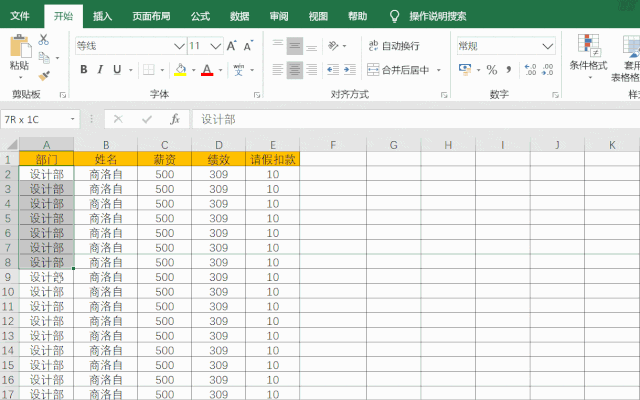Open the 文件 File tab
This screenshot has height=400, width=640.
(20, 16)
